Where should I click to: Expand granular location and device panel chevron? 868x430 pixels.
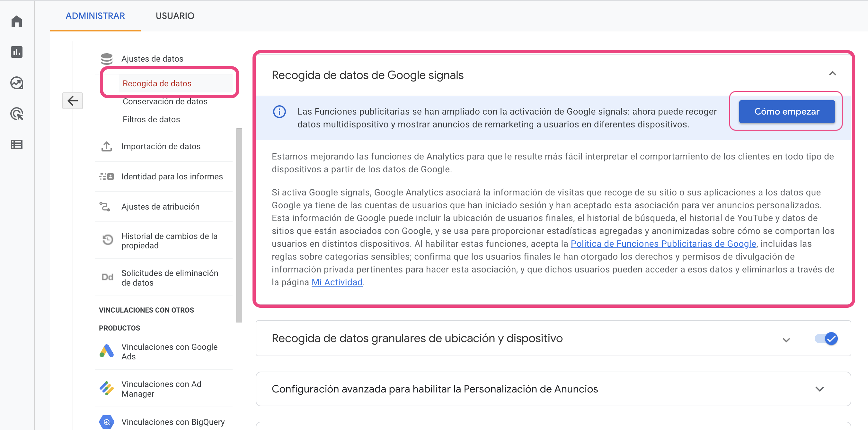click(786, 340)
